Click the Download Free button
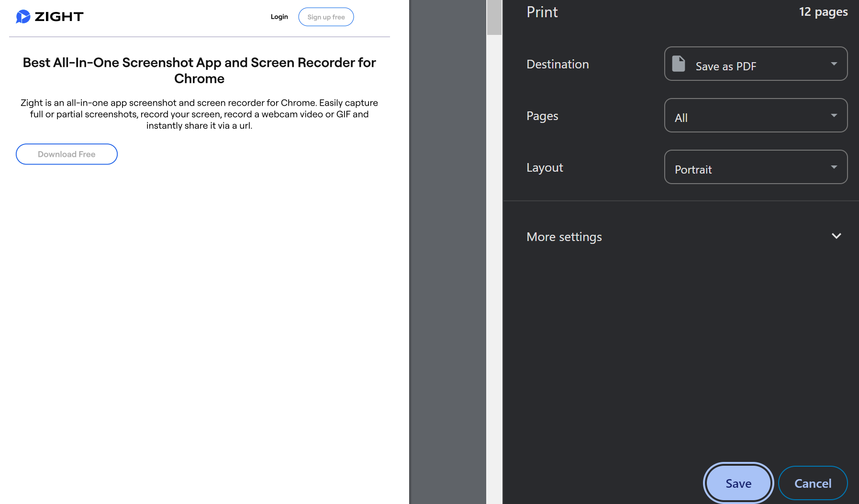Viewport: 859px width, 504px height. point(67,154)
